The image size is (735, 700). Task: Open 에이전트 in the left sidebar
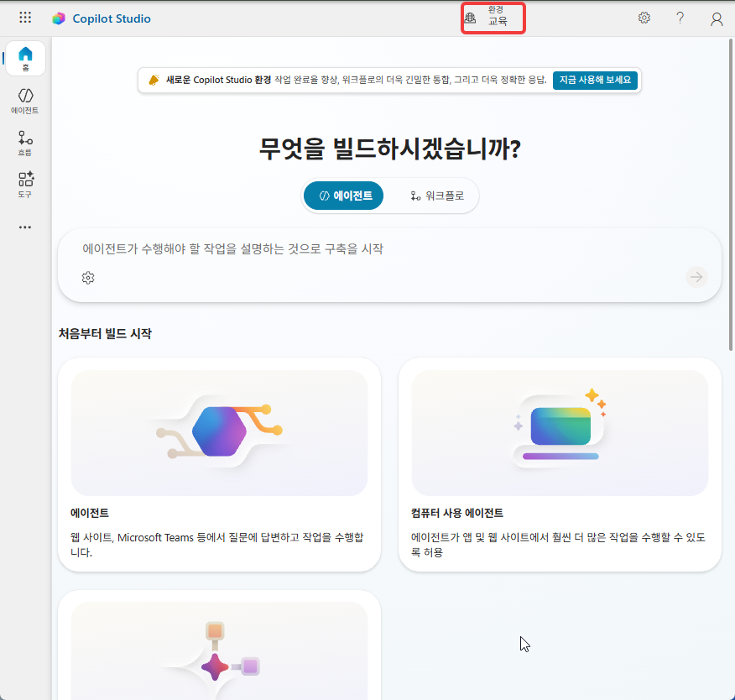click(x=25, y=102)
